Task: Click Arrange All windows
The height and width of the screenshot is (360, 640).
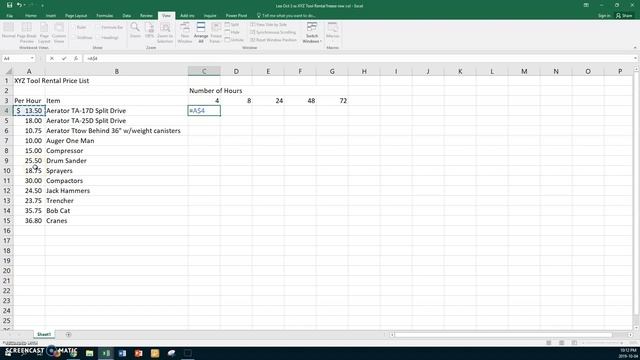Action: [201, 33]
